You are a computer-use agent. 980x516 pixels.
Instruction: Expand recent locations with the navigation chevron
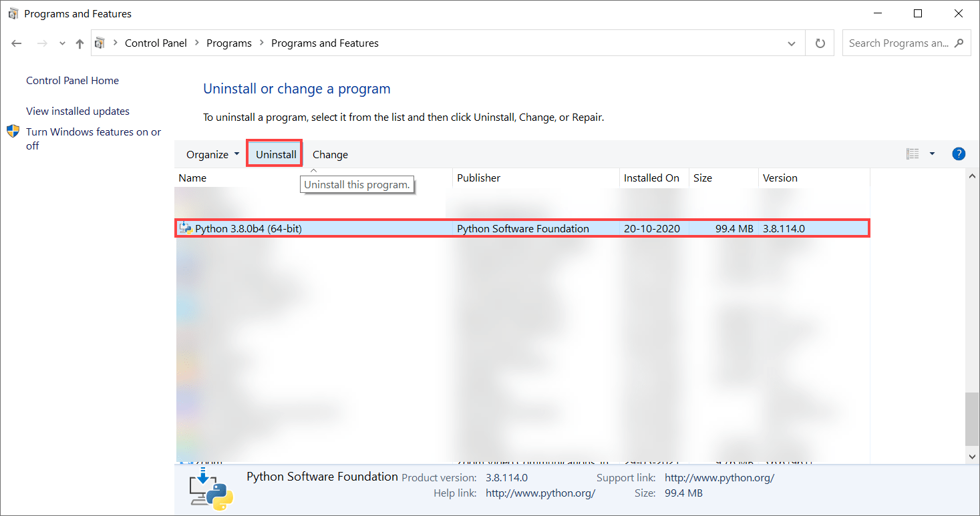click(61, 43)
